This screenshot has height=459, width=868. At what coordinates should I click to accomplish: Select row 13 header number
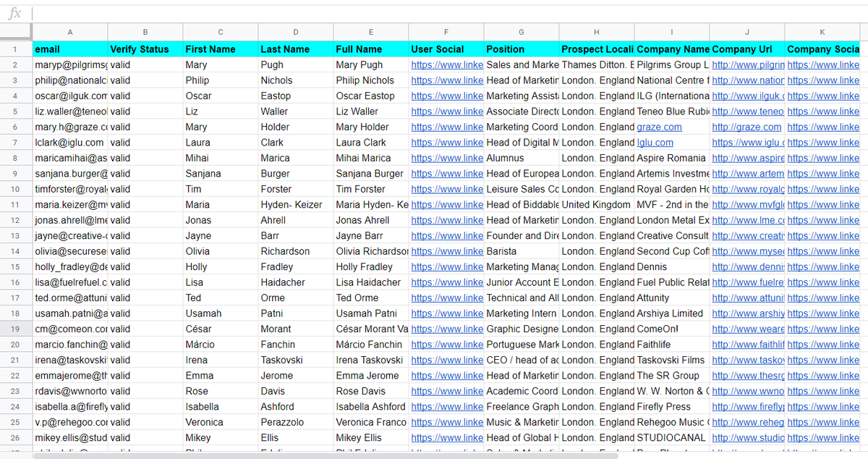pos(14,236)
